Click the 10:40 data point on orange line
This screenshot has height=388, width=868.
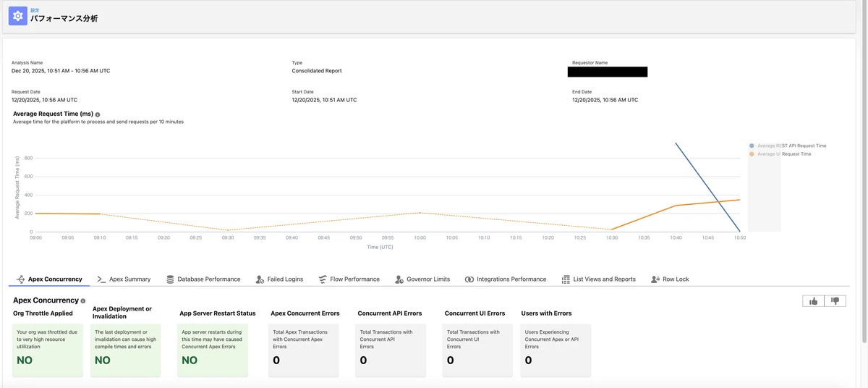(676, 206)
